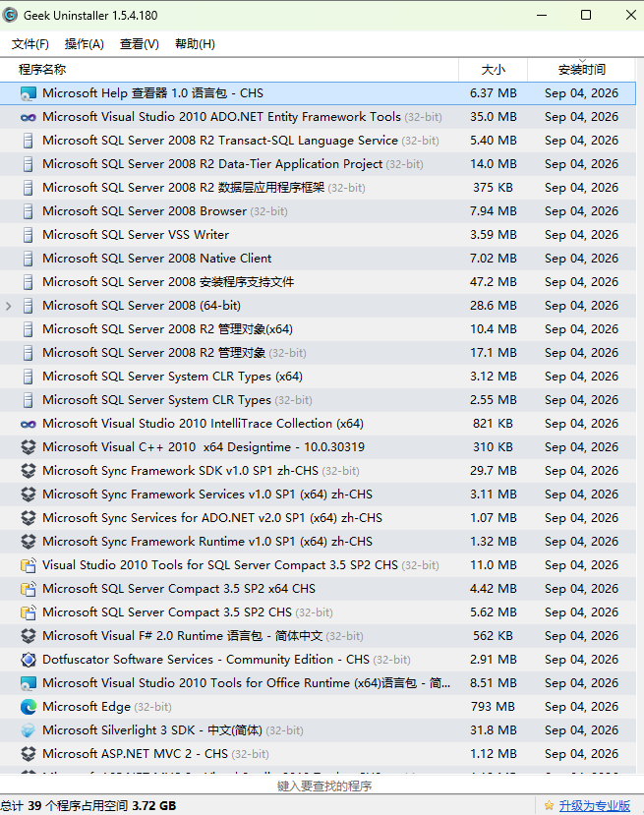Sort by 安装时间 column header
Image resolution: width=644 pixels, height=815 pixels.
582,70
